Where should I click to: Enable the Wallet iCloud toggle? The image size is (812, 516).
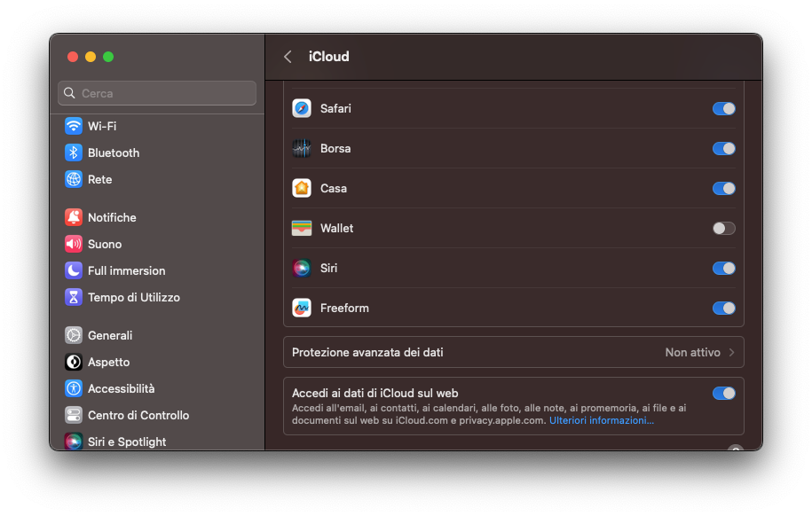click(x=723, y=228)
